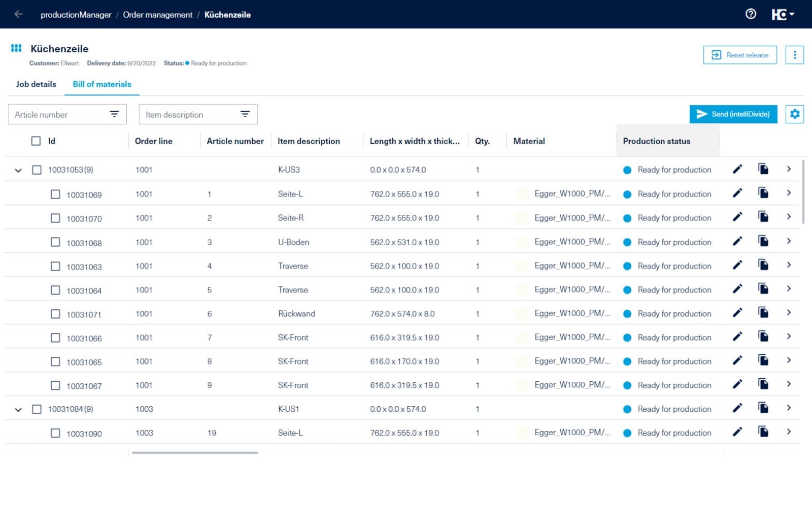812x528 pixels.
Task: Edit the Traverse row 10031063
Action: (737, 265)
